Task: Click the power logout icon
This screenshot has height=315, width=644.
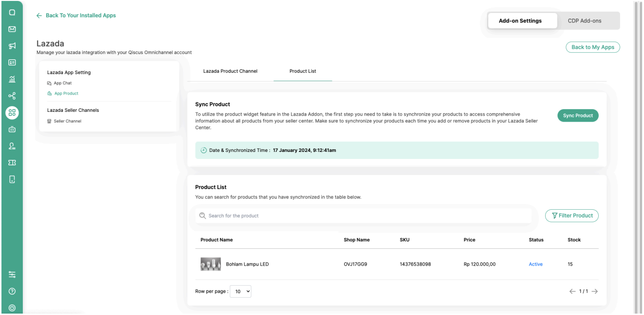Action: pos(13,308)
